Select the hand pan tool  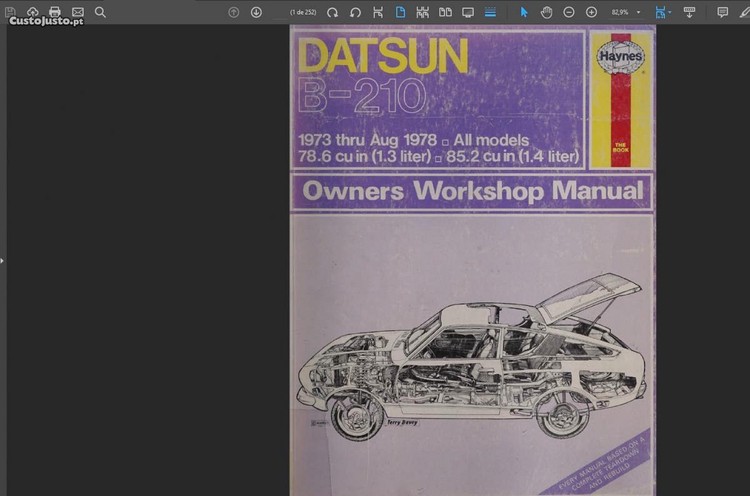point(546,12)
